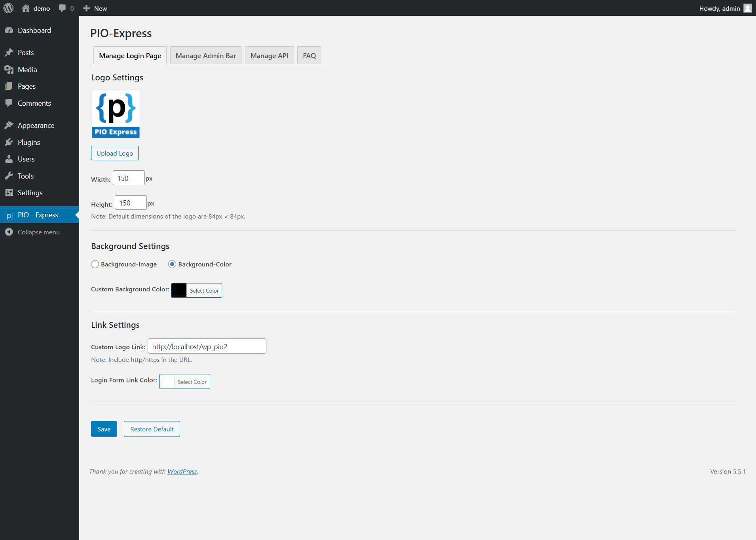The height and width of the screenshot is (540, 756).
Task: Click the PIO Express logo preview image
Action: (116, 114)
